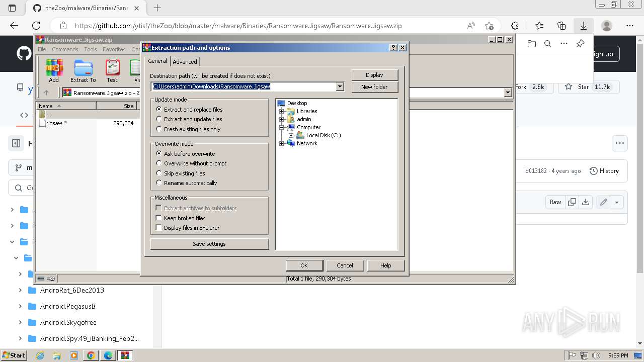Open the browser favorites icon
This screenshot has height=362, width=644.
click(x=539, y=26)
